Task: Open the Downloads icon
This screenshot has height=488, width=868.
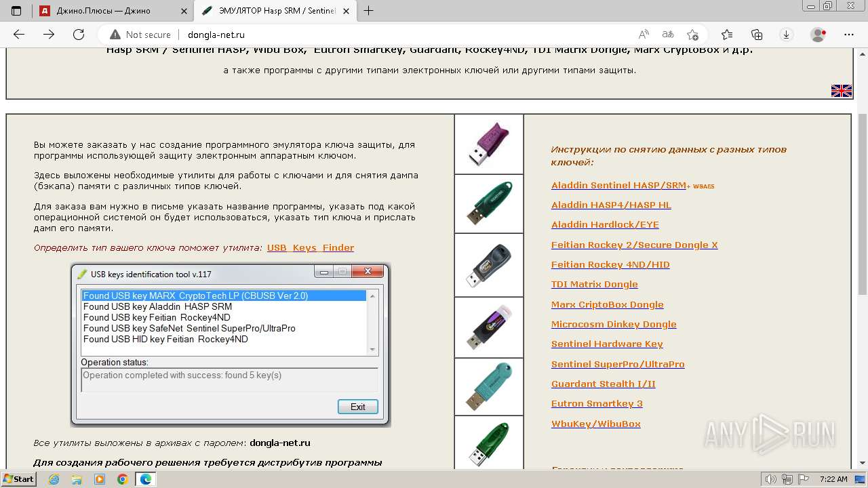Action: pos(787,35)
